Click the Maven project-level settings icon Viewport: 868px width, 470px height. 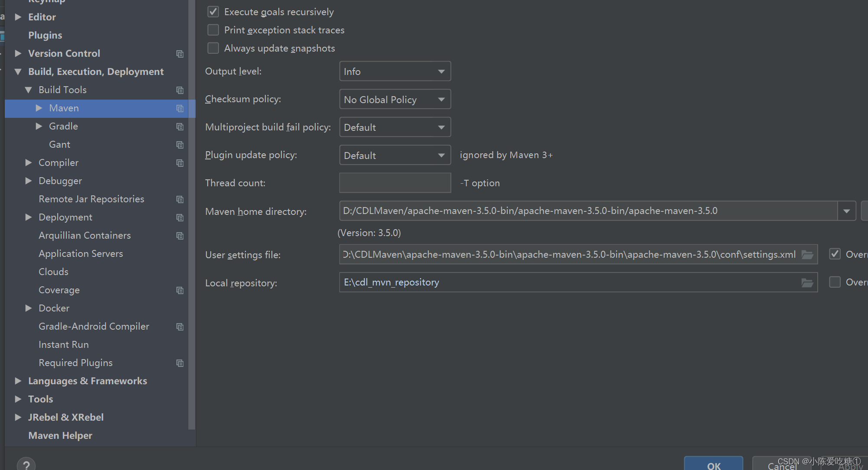tap(180, 108)
